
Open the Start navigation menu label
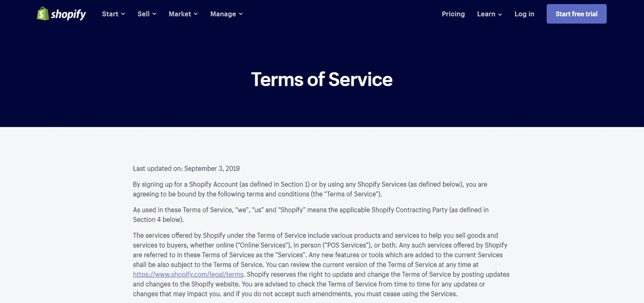(x=110, y=14)
